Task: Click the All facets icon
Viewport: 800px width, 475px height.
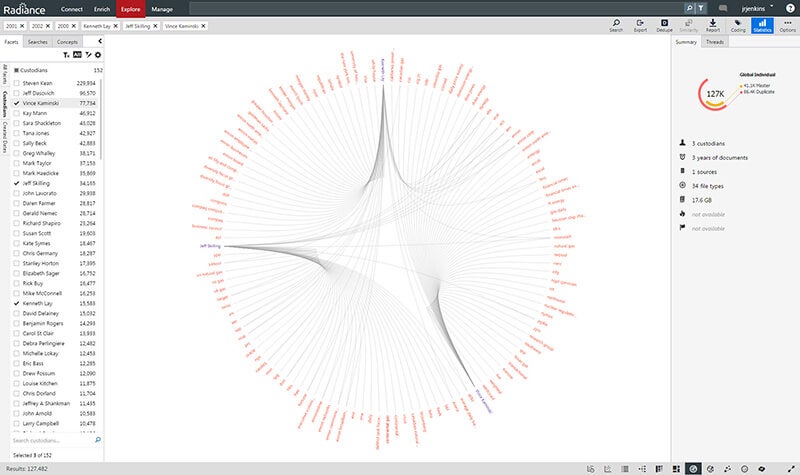Action: [x=77, y=55]
